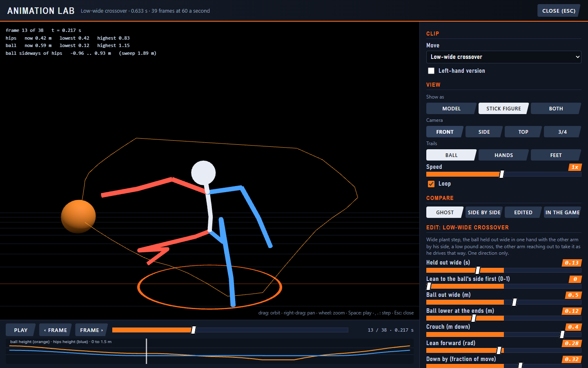Uncheck the Loop checkbox
Screen dimensions: 588x368
coord(431,184)
